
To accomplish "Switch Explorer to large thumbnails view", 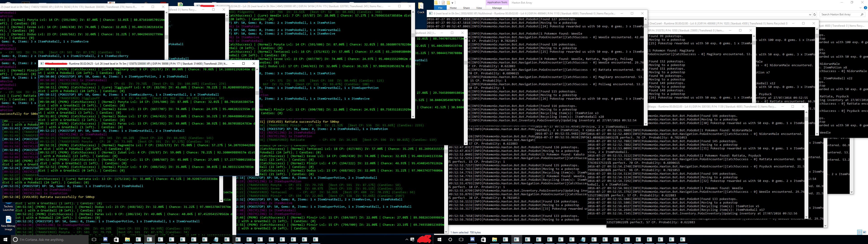I will click(864, 232).
